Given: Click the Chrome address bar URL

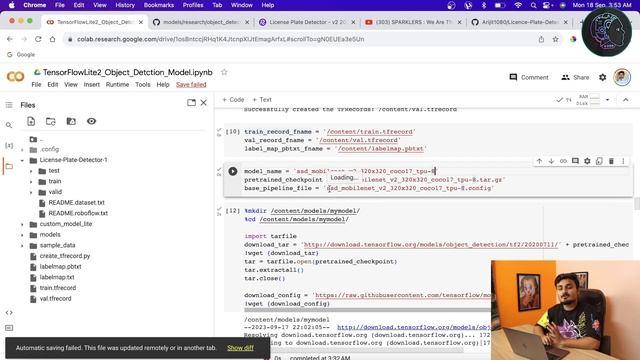Looking at the screenshot, I should pyautogui.click(x=220, y=39).
